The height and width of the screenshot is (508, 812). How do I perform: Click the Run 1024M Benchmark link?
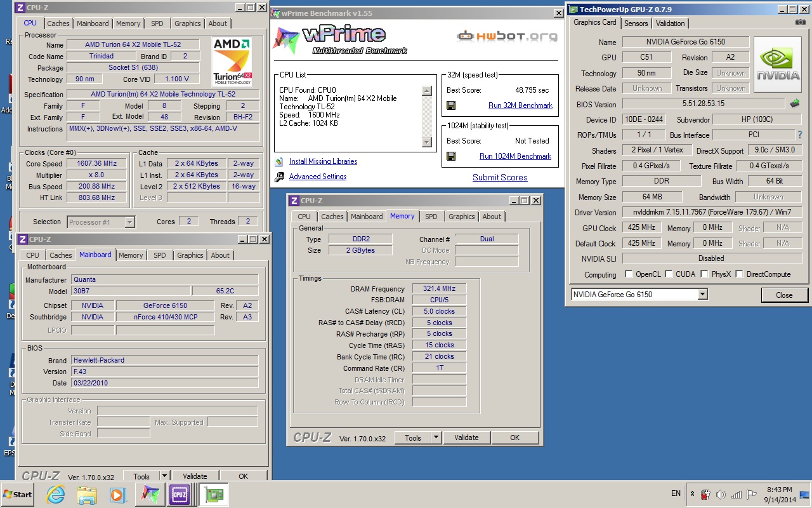click(515, 156)
